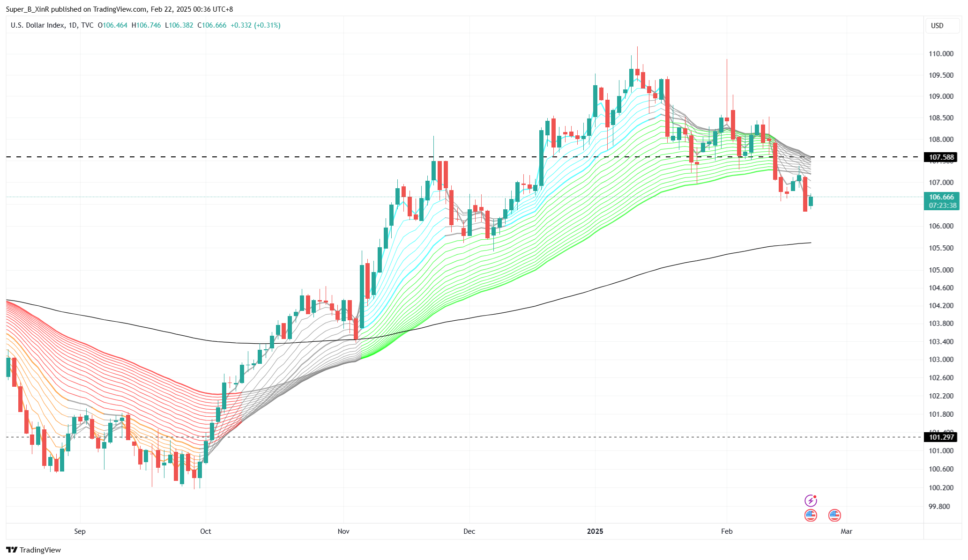The width and height of the screenshot is (968, 560).
Task: Click the purple lightning event icon
Action: click(x=811, y=501)
